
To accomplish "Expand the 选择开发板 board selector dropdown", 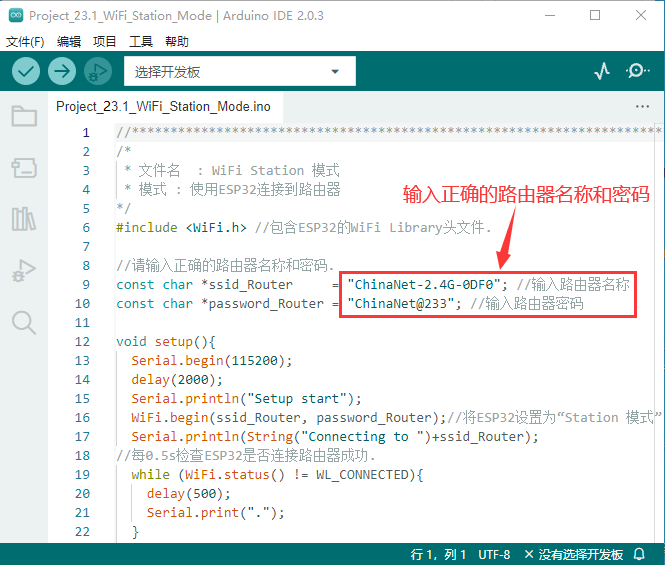I will click(x=239, y=72).
